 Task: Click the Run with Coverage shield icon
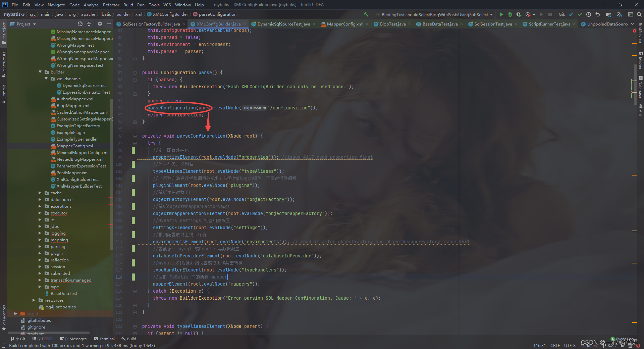[519, 14]
